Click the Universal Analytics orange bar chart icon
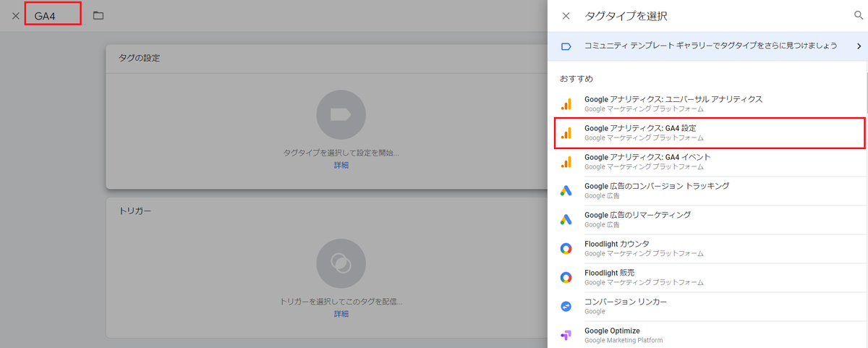Viewport: 868px width, 348px height. 566,103
